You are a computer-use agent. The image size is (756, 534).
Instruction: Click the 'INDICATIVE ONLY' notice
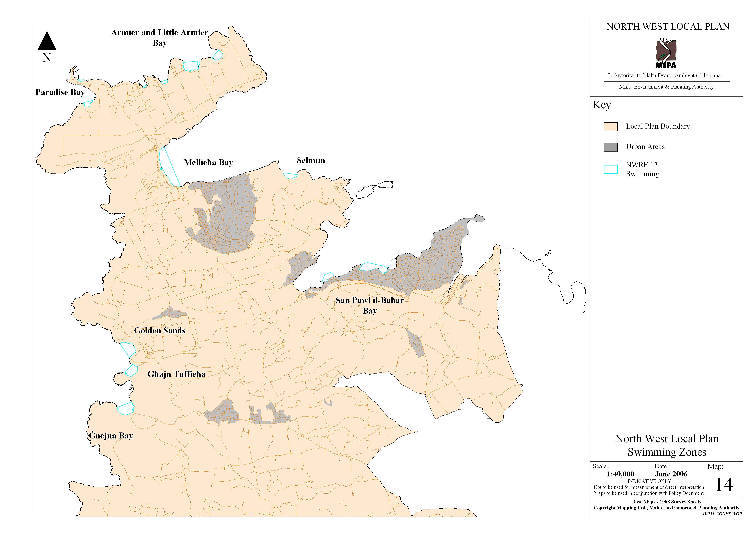coord(649,481)
